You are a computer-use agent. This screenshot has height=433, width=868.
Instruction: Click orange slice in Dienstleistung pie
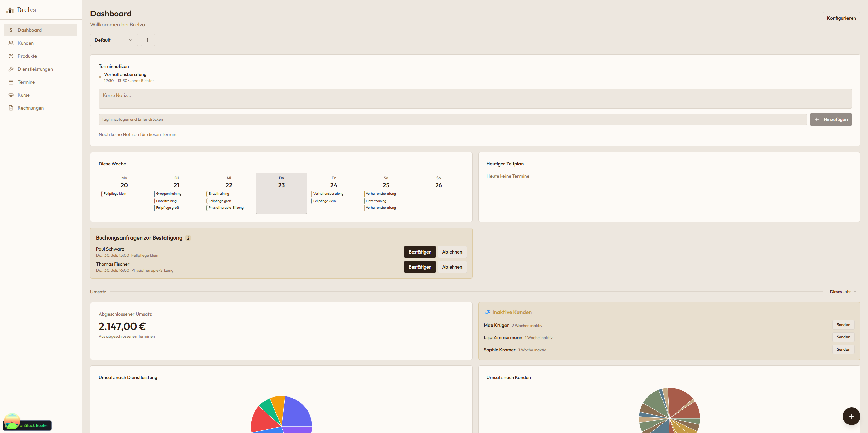coord(279,406)
